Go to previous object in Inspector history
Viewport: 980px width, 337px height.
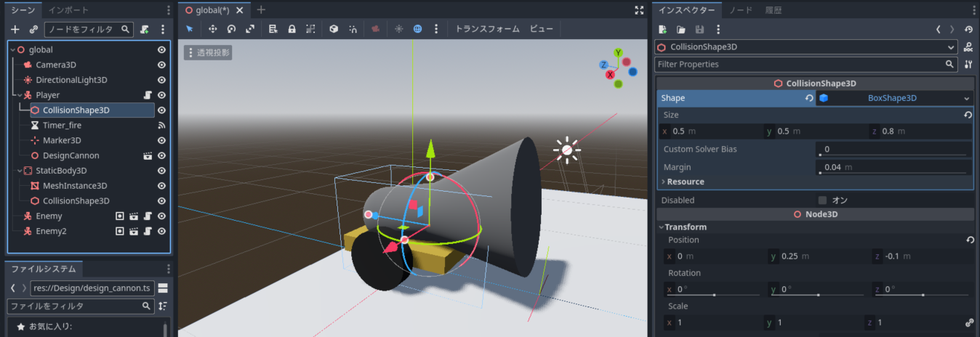(939, 29)
